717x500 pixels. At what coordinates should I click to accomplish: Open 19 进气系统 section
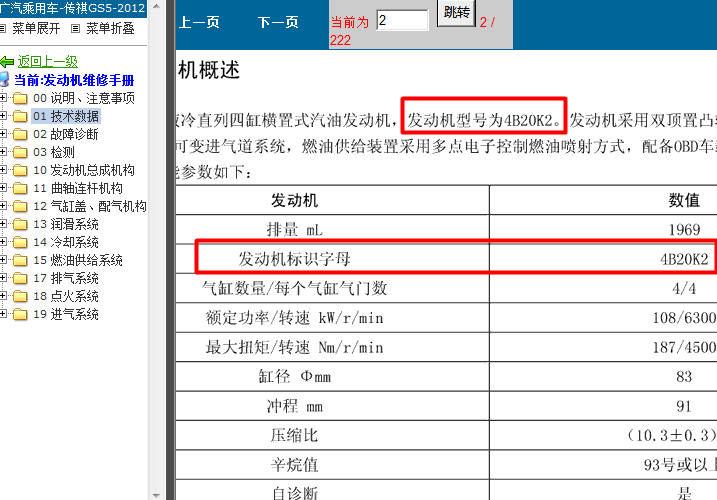tap(66, 314)
